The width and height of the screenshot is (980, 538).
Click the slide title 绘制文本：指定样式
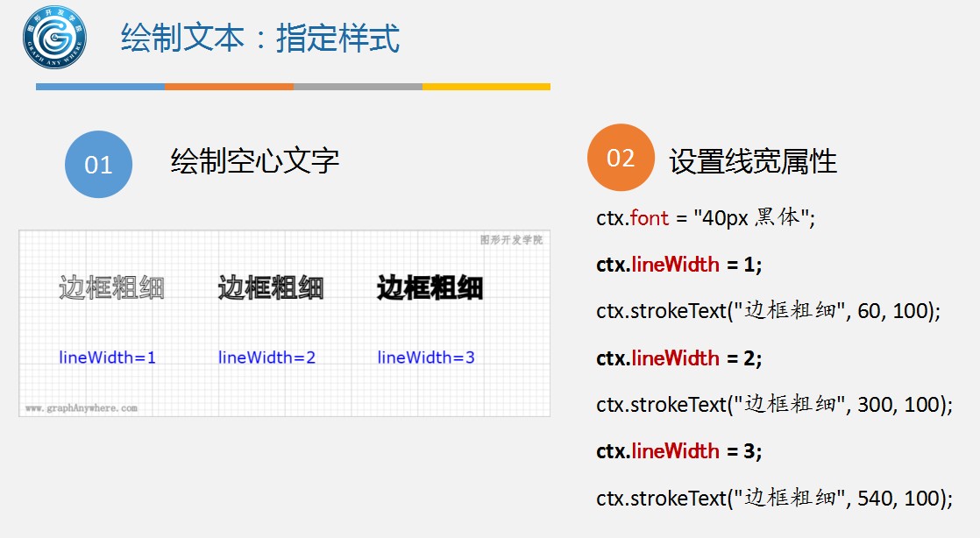(x=260, y=39)
